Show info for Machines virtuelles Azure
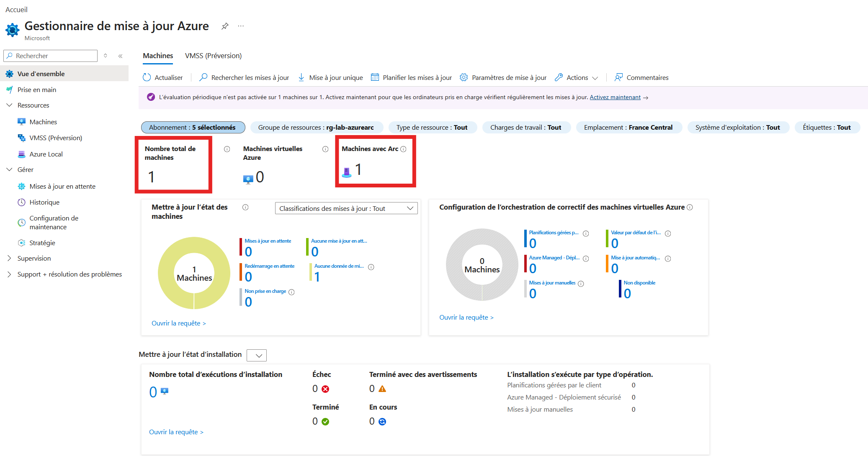 point(325,149)
